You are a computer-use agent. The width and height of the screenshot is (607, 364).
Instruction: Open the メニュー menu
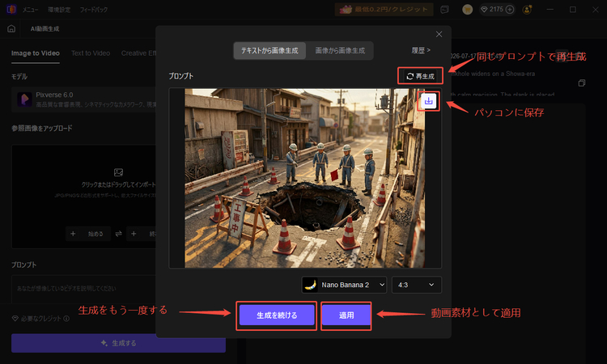(x=30, y=10)
